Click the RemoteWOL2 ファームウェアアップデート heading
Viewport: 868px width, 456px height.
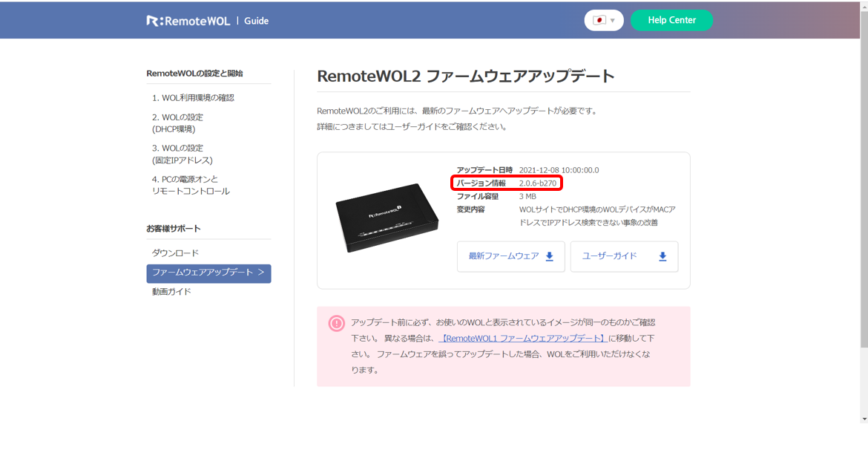point(466,76)
